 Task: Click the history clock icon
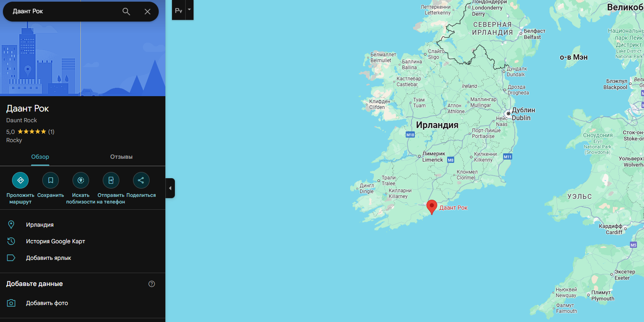click(11, 241)
